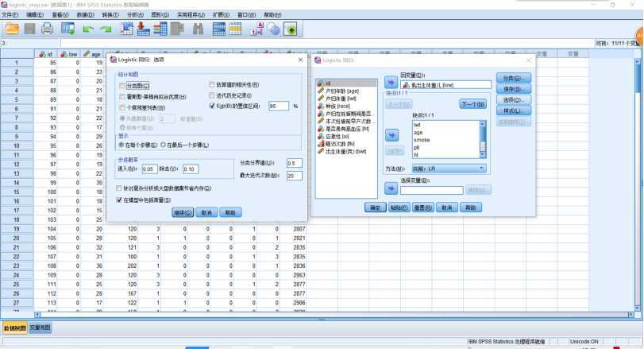Open the 文件 File menu
644x349 pixels.
pos(10,15)
